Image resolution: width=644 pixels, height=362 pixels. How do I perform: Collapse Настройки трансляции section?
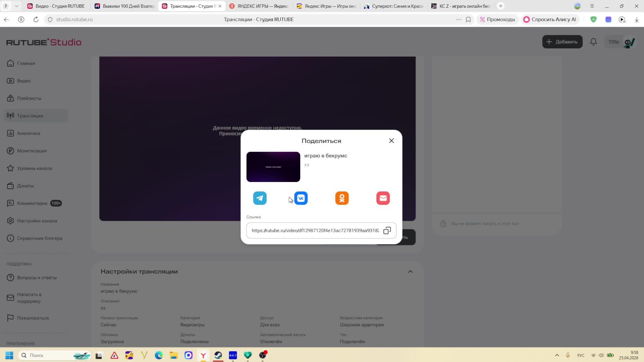pos(410,271)
